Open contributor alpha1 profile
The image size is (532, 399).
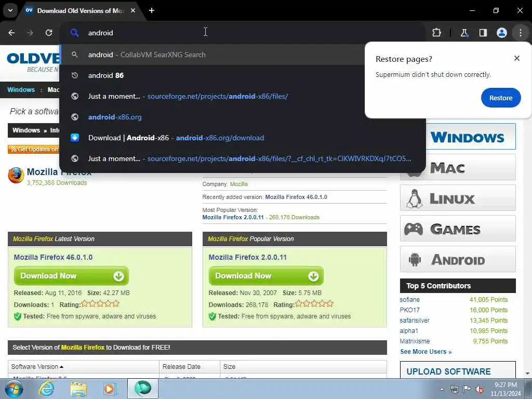[x=409, y=331]
